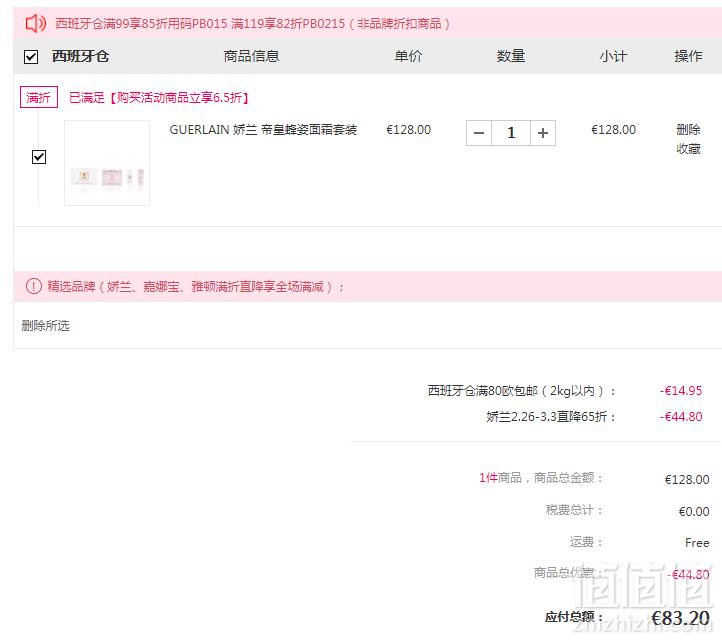Screen dimensions: 722x641
Task: Click 删除所选 to delete selected items
Action: (45, 326)
